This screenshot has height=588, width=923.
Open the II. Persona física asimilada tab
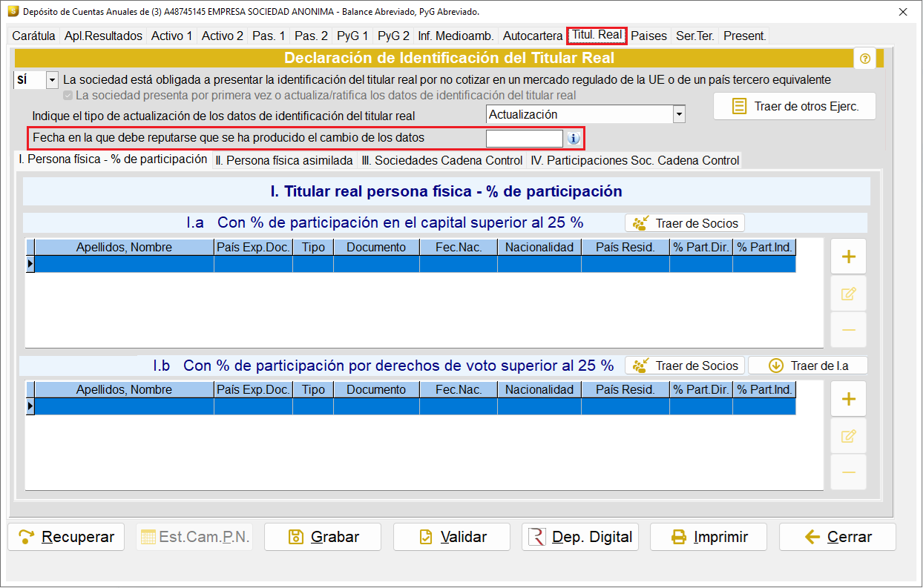pyautogui.click(x=284, y=160)
